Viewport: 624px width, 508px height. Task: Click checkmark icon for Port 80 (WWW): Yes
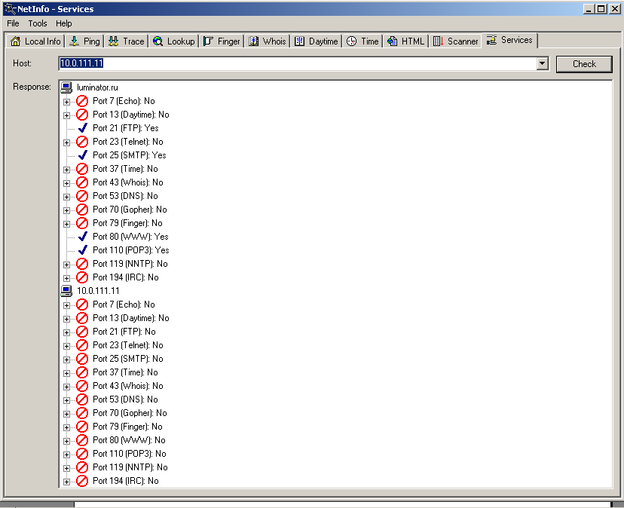point(82,237)
